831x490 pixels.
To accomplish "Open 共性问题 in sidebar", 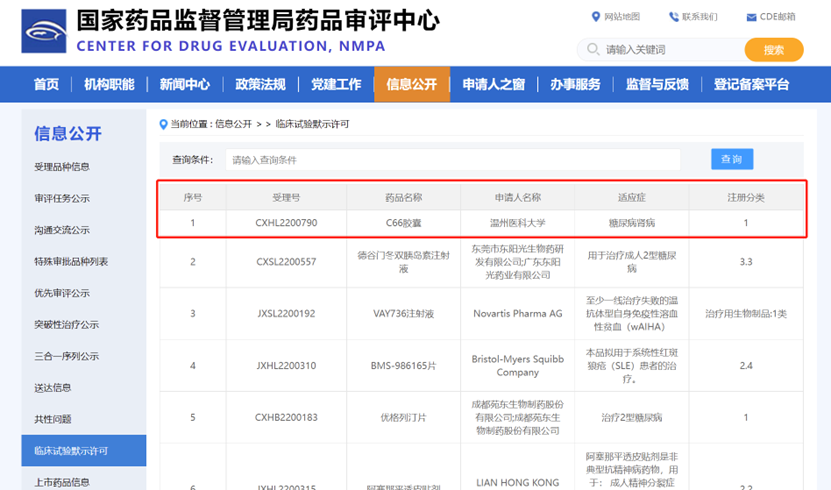I will (52, 420).
